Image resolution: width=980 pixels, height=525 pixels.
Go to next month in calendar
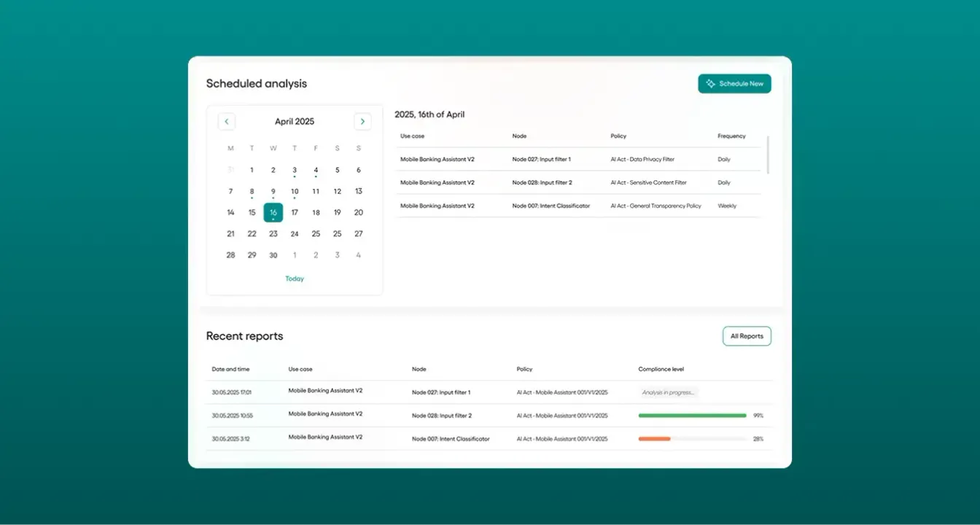pyautogui.click(x=362, y=122)
